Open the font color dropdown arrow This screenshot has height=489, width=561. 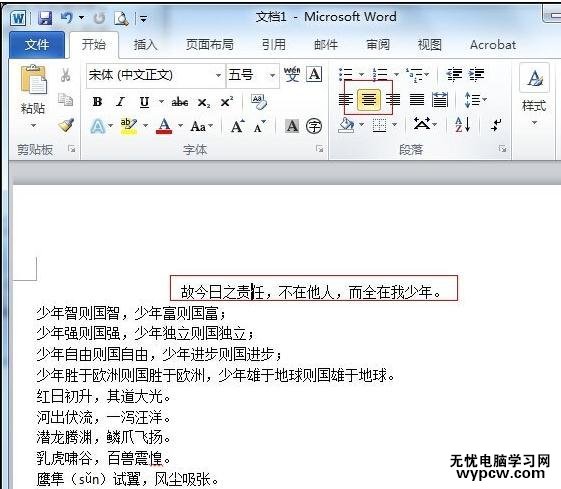point(180,125)
